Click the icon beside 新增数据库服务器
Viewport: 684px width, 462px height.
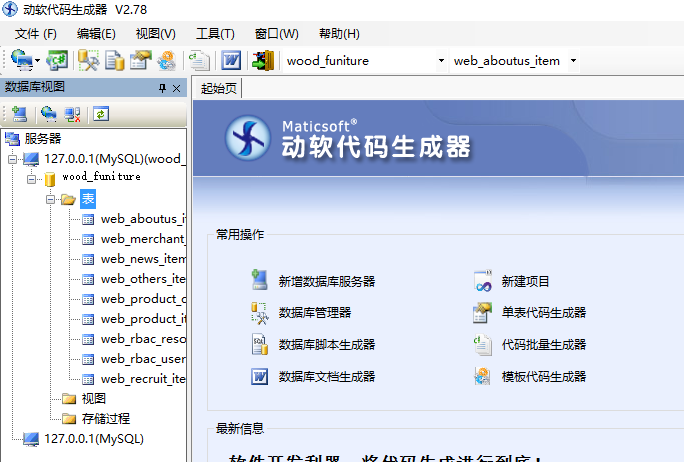(x=259, y=280)
